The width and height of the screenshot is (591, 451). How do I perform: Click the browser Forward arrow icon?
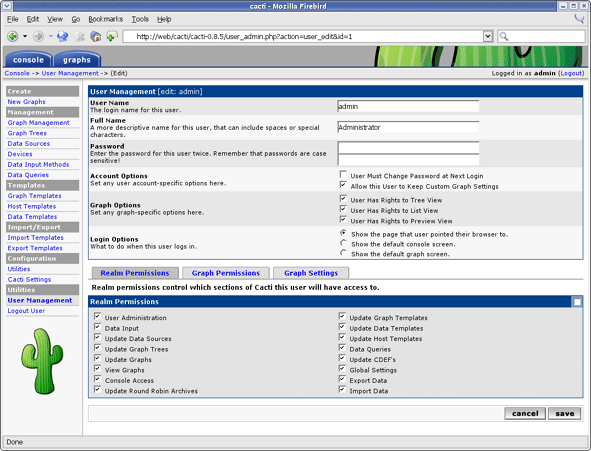(x=38, y=37)
